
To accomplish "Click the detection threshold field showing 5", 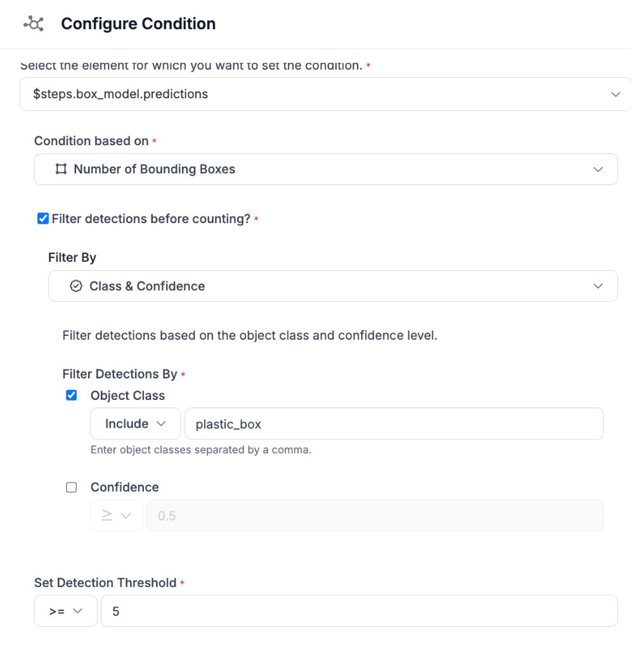I will pyautogui.click(x=359, y=611).
